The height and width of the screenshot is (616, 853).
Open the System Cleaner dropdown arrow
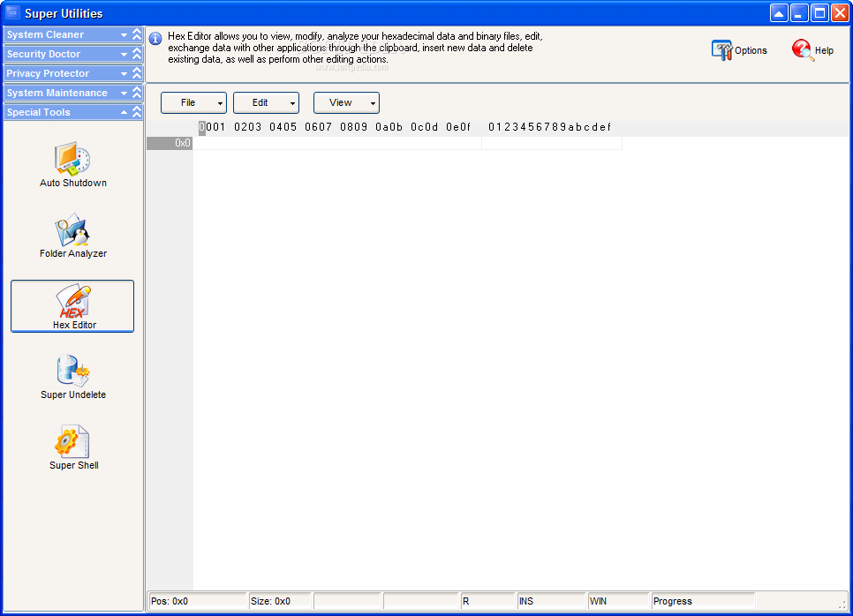click(x=124, y=34)
